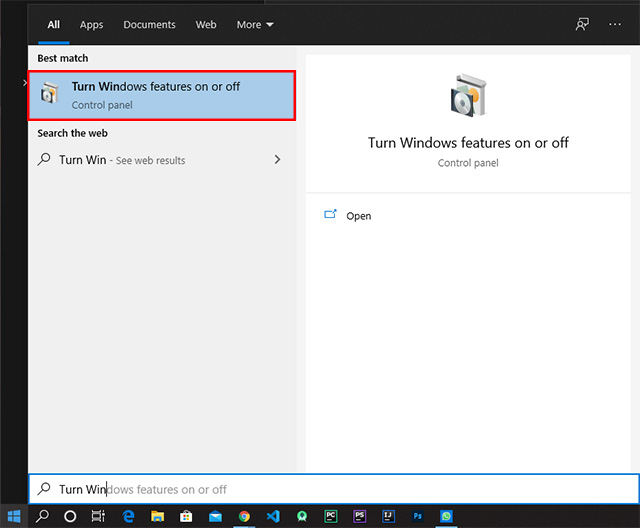Open the Windows Start menu

(14, 516)
